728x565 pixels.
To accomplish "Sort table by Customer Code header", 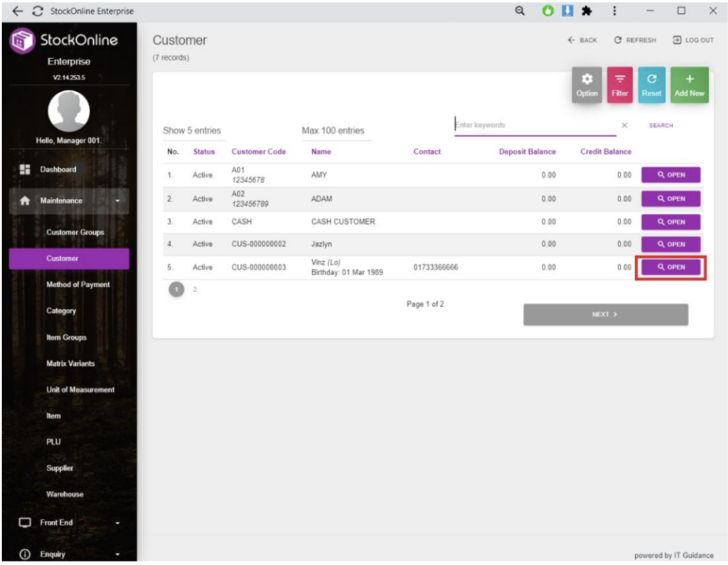I will pos(259,151).
